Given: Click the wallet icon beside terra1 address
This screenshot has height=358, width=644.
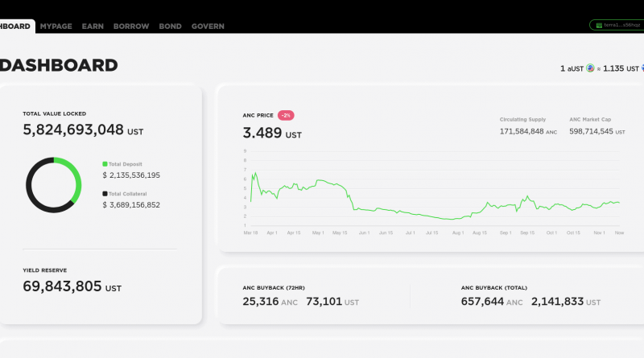Looking at the screenshot, I should 598,25.
